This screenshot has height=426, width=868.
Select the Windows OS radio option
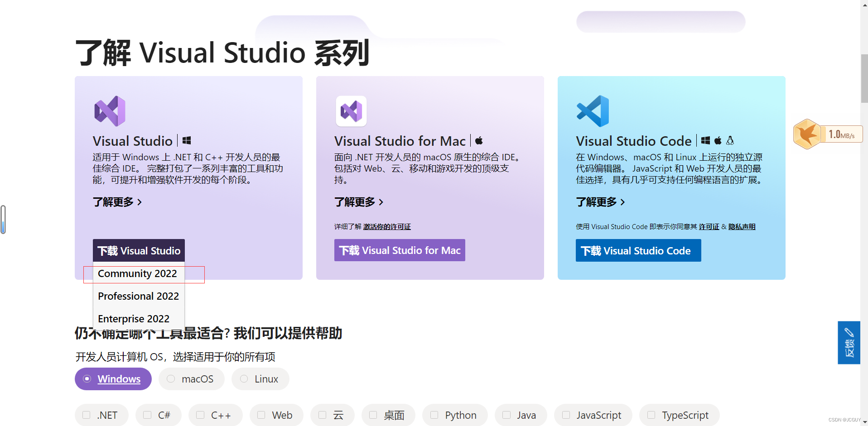point(113,379)
